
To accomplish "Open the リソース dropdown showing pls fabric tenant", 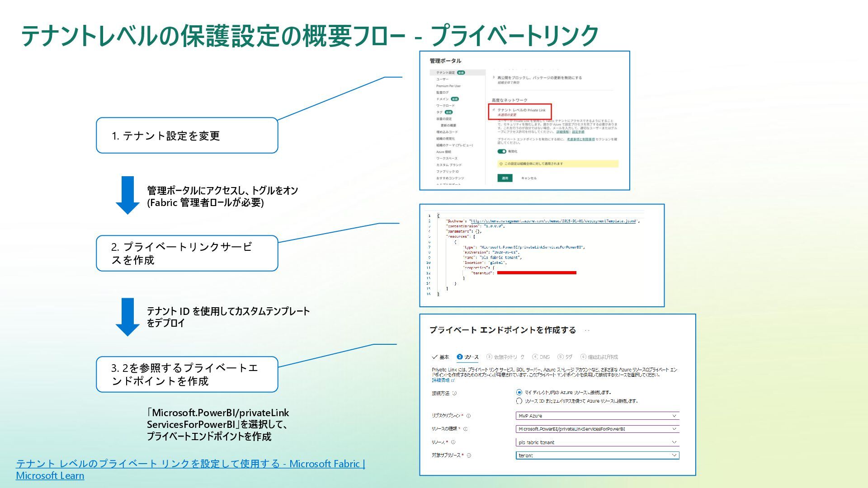I will point(597,442).
